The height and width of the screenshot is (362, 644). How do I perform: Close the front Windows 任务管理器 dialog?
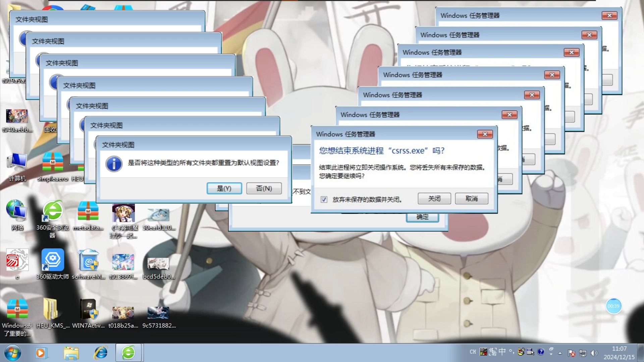pyautogui.click(x=485, y=134)
